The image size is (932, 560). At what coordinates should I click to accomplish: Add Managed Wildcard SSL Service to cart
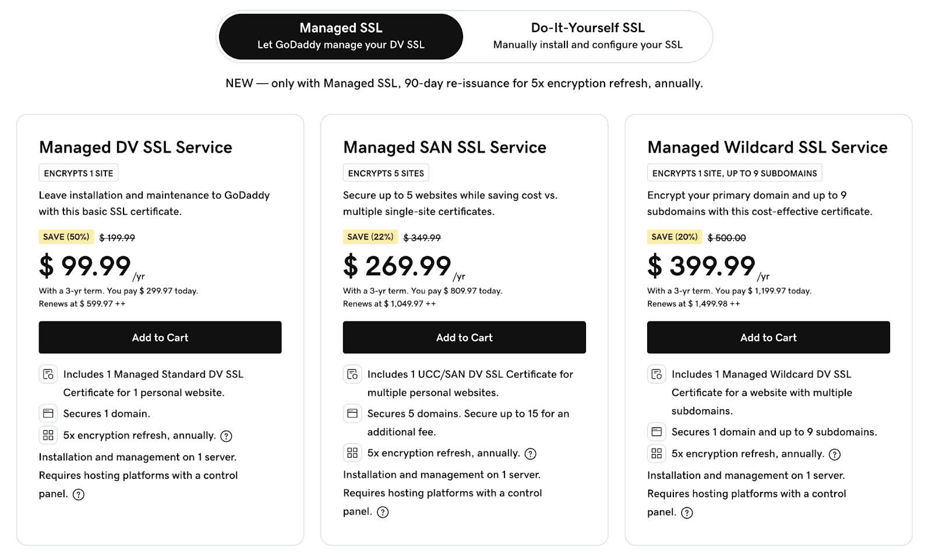tap(768, 337)
